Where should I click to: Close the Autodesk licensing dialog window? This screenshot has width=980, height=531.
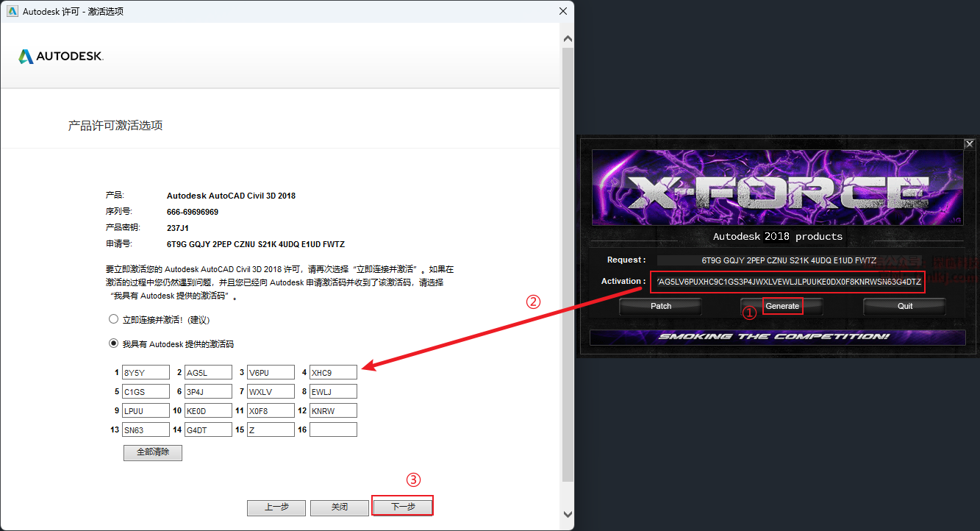point(562,11)
